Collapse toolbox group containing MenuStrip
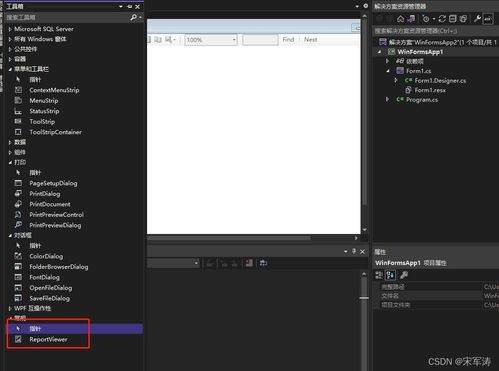This screenshot has width=499, height=371. [x=10, y=69]
